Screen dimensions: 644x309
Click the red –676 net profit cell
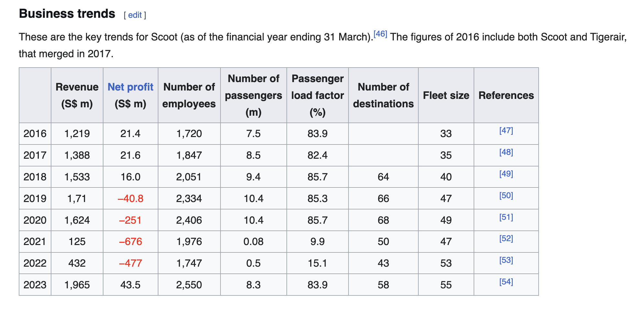coord(130,242)
